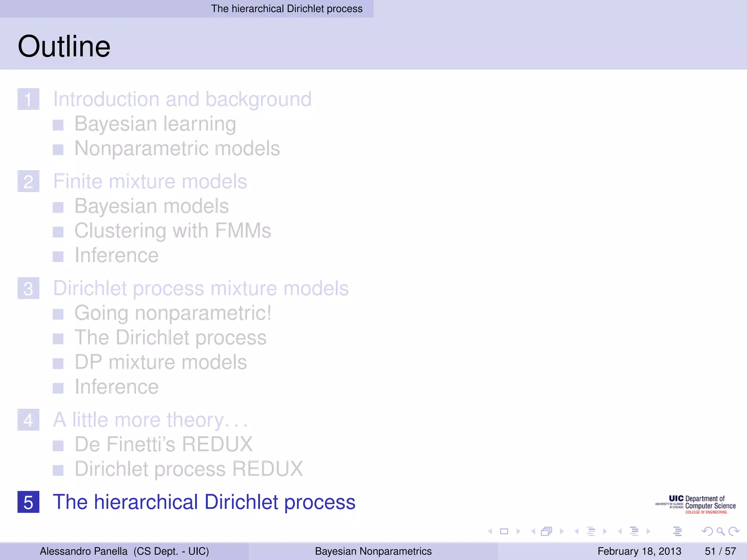Viewport: 747px width, 560px height.
Task: Click the stacked frames navigation icon
Action: pyautogui.click(x=546, y=531)
